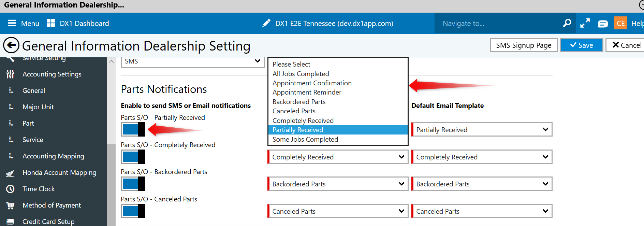Toggle Parts S/O Completely Received notifications
This screenshot has width=644, height=226.
point(133,157)
